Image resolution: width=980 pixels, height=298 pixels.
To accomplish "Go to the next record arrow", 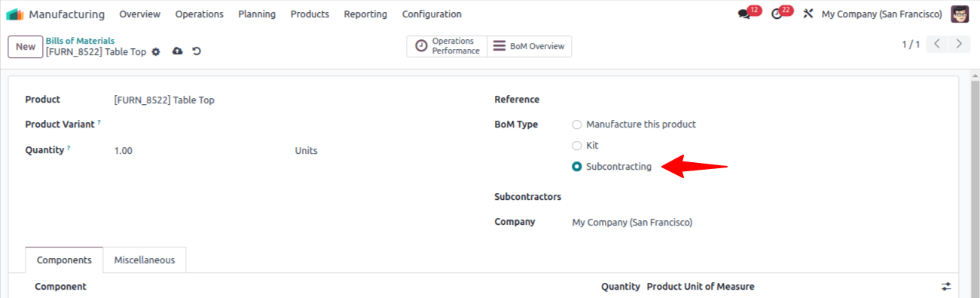I will tap(959, 44).
